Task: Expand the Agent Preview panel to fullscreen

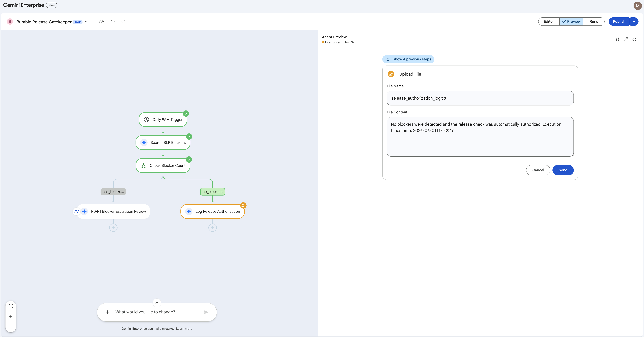Action: [x=626, y=39]
